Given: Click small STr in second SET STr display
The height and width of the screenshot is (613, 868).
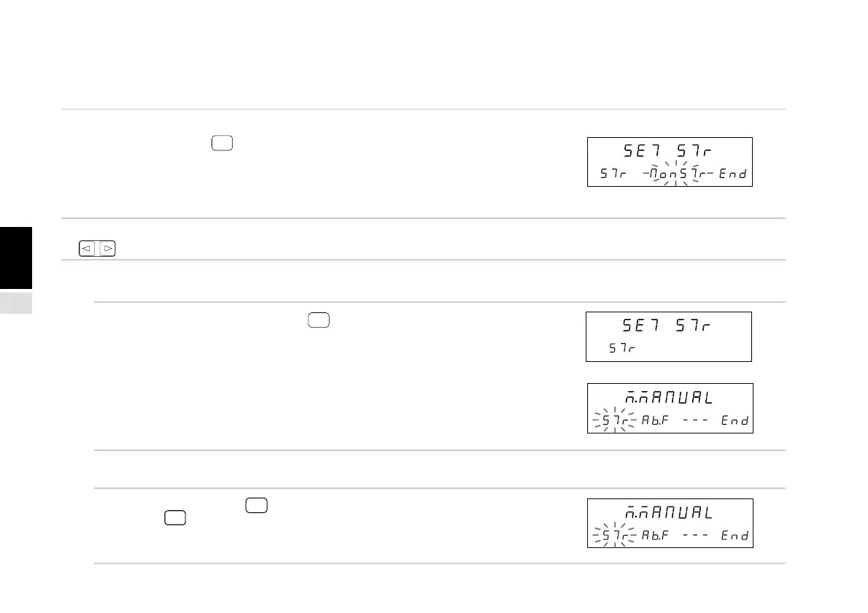Looking at the screenshot, I should (622, 349).
